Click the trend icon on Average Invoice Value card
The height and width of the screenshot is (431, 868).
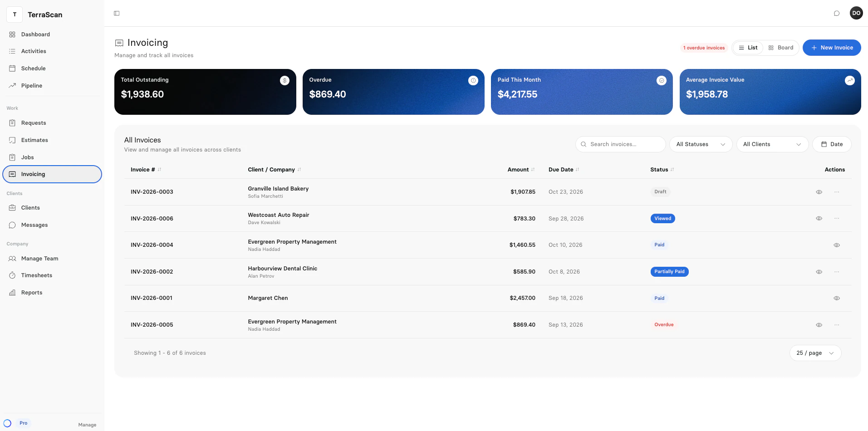coord(850,80)
